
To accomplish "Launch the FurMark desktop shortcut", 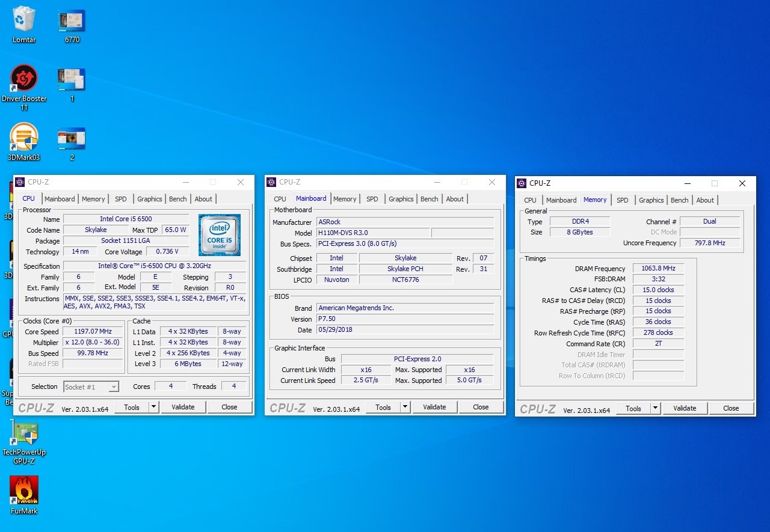I will click(24, 495).
